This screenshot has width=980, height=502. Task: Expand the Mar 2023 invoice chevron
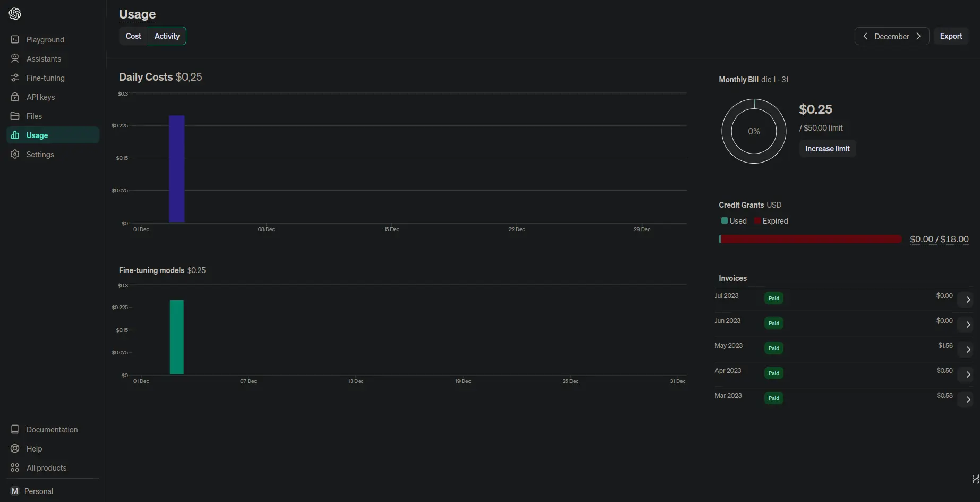[x=968, y=399]
